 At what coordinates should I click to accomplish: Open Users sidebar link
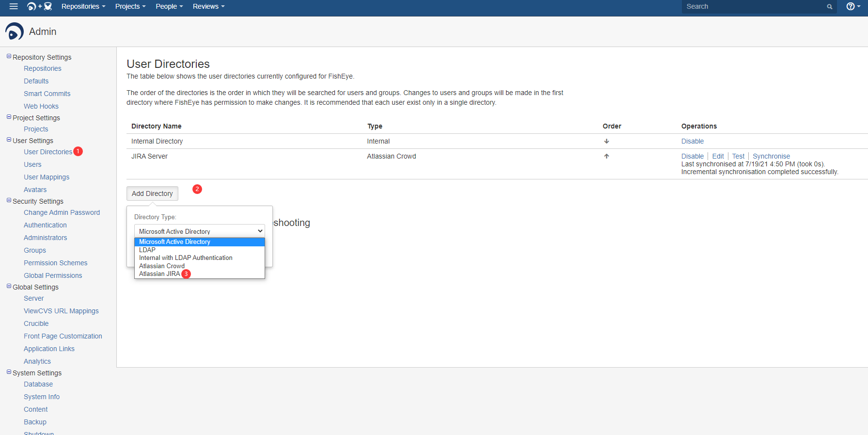pyautogui.click(x=32, y=164)
